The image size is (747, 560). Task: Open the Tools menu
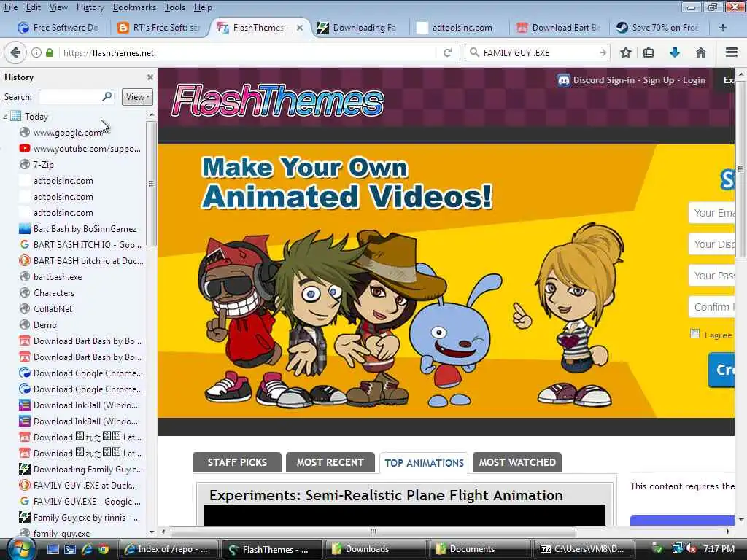175,7
